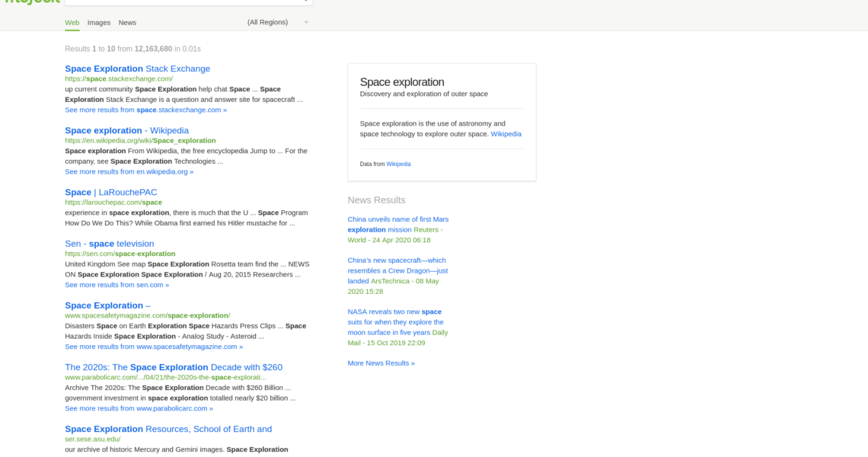Open Space Exploration Stack Exchange result
The width and height of the screenshot is (868, 457).
[x=137, y=69]
